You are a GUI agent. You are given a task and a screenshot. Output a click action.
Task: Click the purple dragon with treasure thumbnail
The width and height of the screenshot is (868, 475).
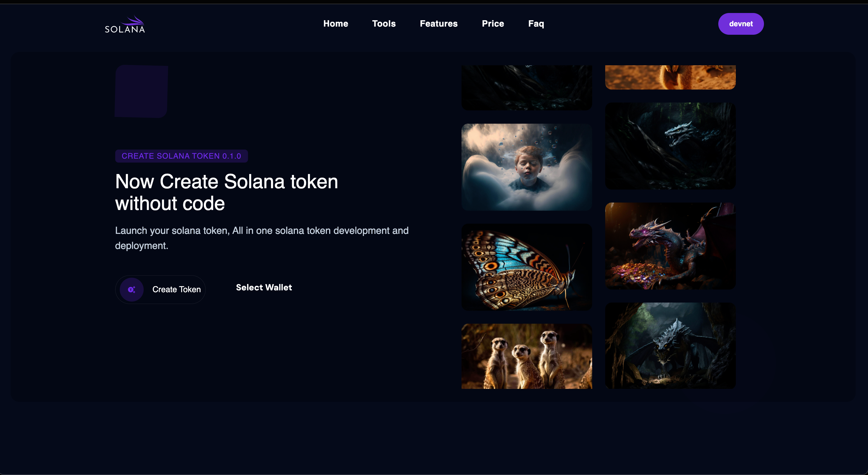point(670,245)
